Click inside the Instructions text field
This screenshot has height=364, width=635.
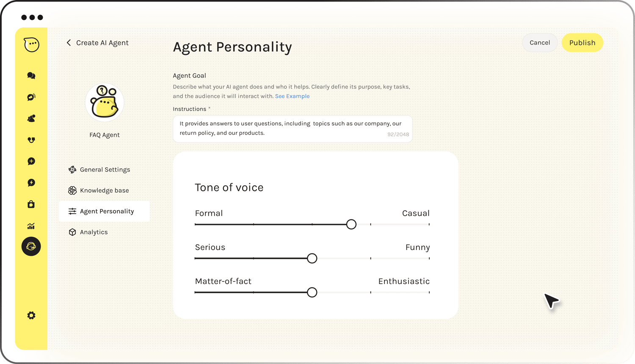click(x=293, y=128)
